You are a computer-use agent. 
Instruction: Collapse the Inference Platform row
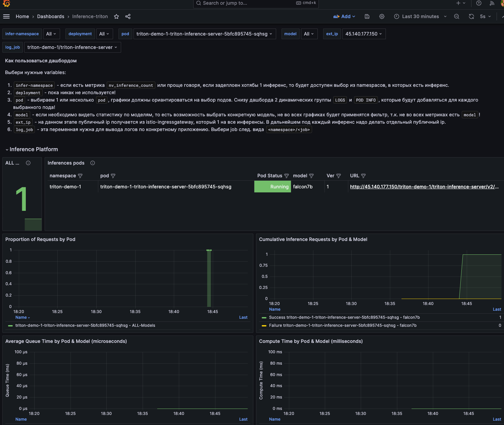pos(34,149)
